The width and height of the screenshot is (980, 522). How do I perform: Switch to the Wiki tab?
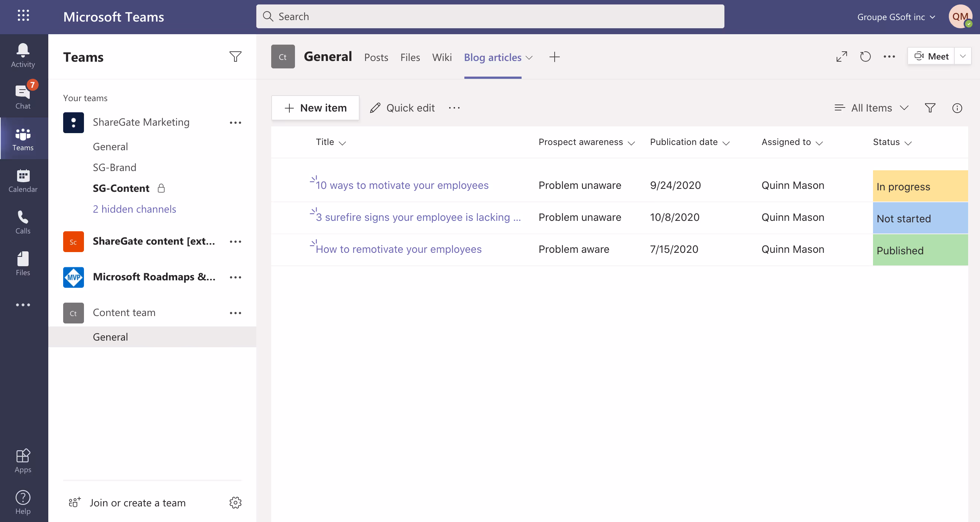pyautogui.click(x=442, y=58)
